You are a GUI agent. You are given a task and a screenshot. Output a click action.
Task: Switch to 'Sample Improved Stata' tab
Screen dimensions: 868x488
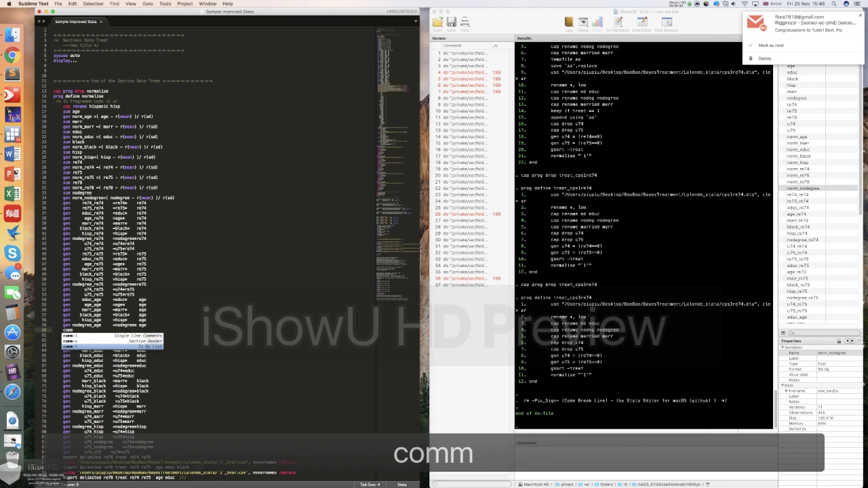pyautogui.click(x=75, y=22)
